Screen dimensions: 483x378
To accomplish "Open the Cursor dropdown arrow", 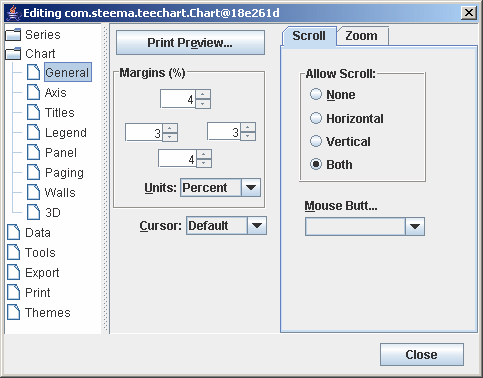I will pyautogui.click(x=257, y=226).
